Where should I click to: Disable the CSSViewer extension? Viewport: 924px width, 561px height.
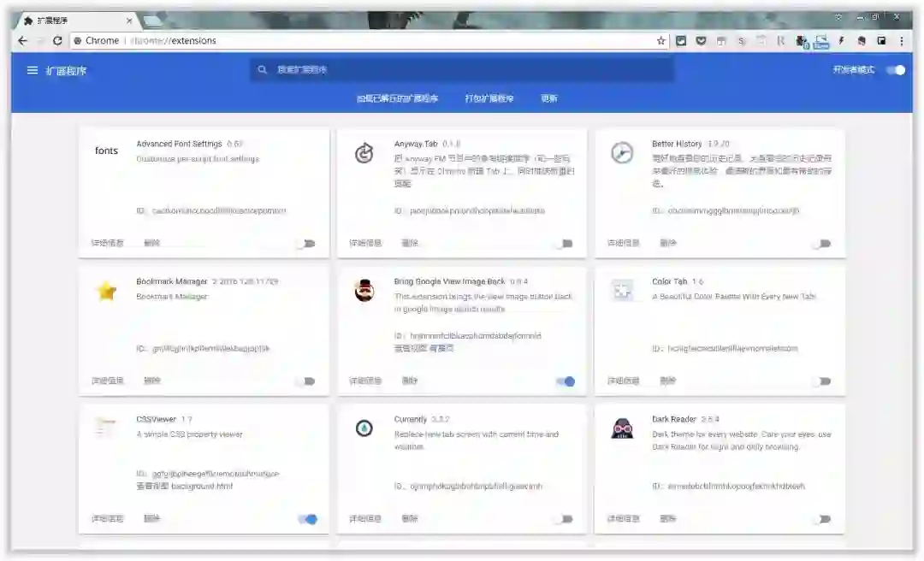tap(308, 519)
